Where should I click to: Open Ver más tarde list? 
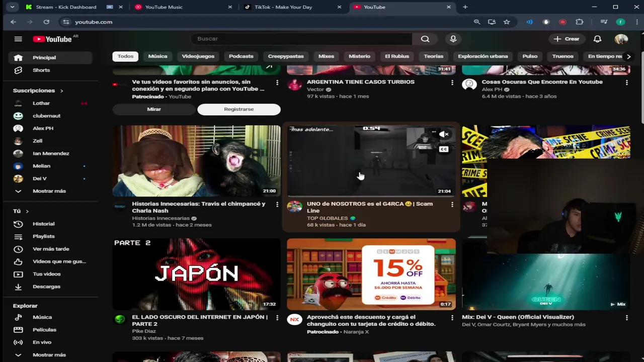pos(50,249)
